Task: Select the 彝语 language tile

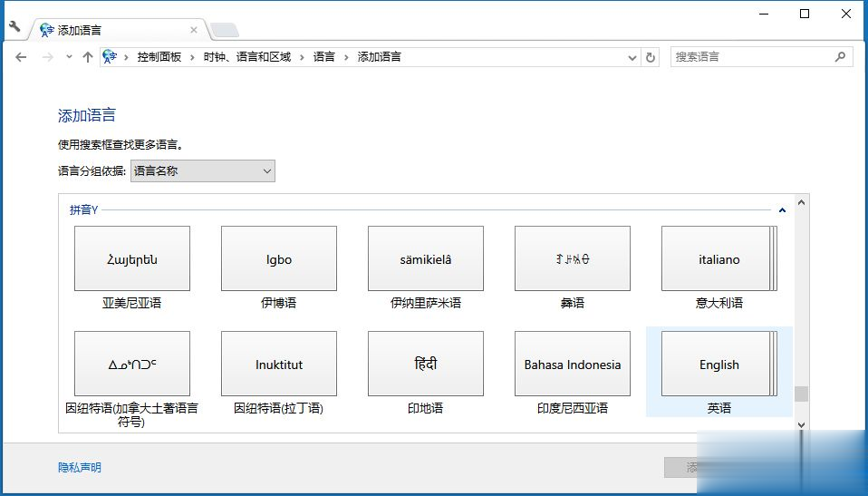Action: [573, 258]
